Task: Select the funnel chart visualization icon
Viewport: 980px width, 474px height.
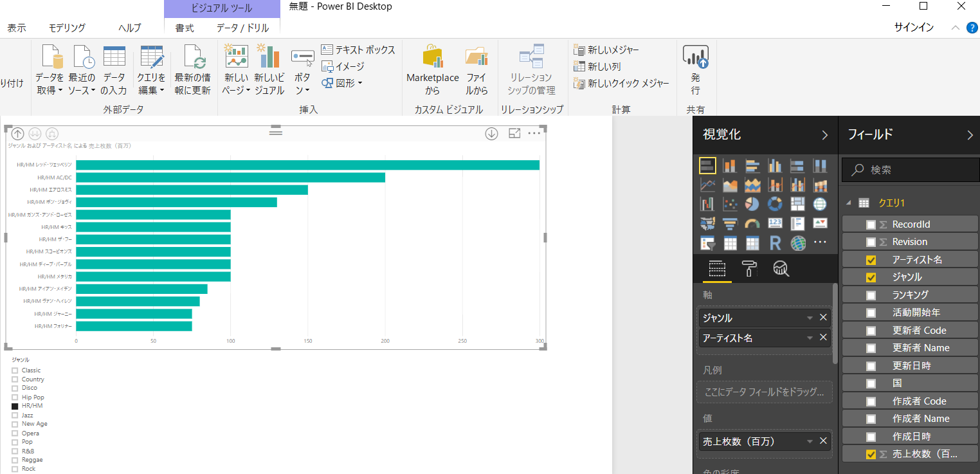Action: point(730,223)
